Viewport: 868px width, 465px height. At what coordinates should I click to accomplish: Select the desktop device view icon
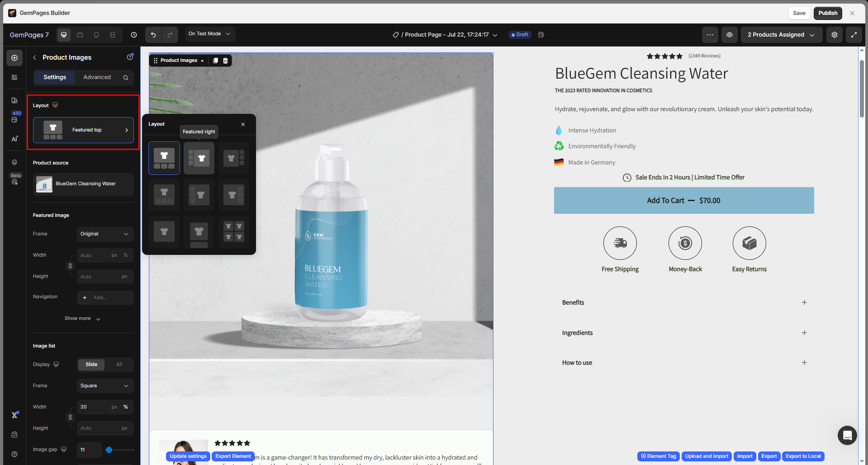click(64, 35)
